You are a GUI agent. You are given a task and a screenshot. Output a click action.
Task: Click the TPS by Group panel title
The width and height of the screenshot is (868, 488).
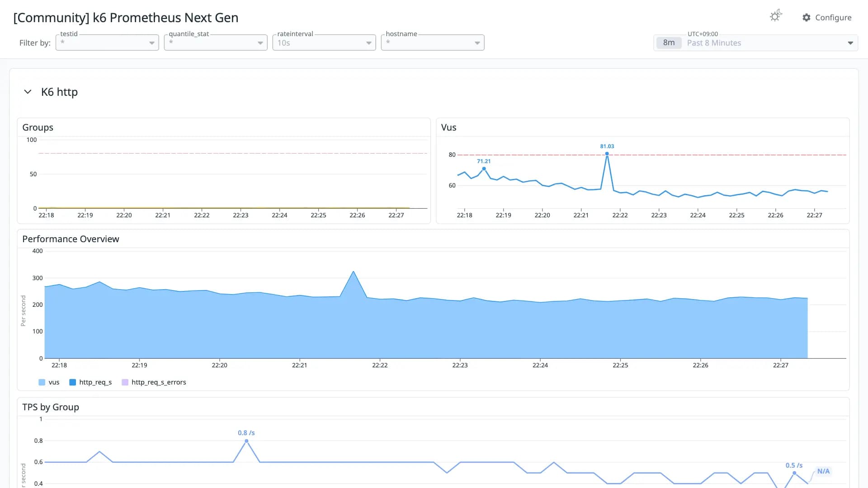(x=51, y=407)
